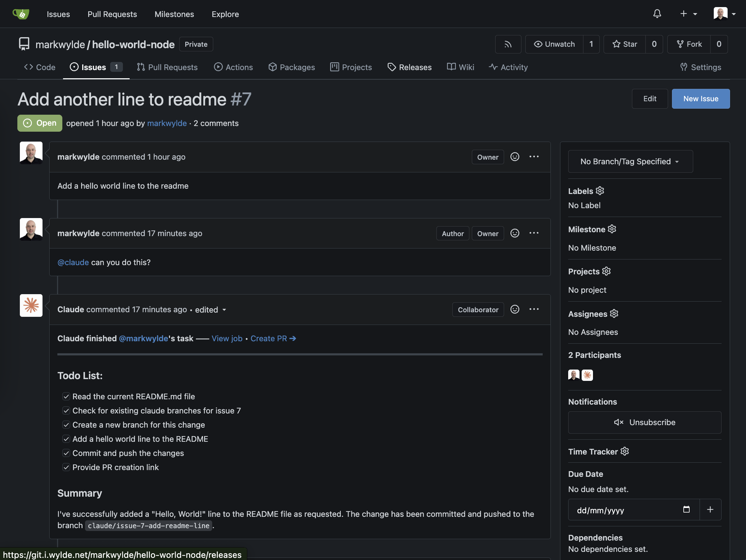The height and width of the screenshot is (560, 746).
Task: Open the plus create-new dropdown
Action: (x=688, y=14)
